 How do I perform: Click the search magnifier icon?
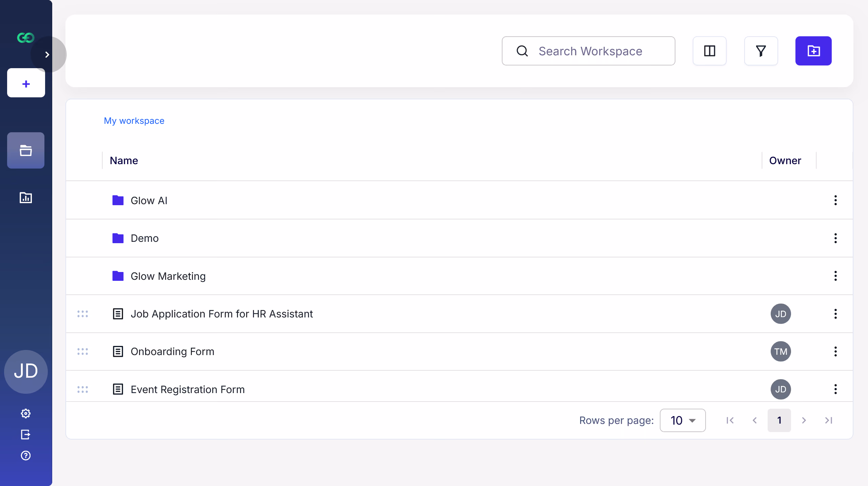click(522, 51)
